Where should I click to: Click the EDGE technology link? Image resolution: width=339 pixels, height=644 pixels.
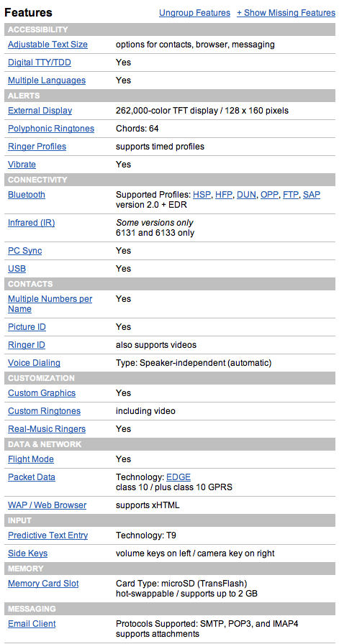[x=178, y=477]
